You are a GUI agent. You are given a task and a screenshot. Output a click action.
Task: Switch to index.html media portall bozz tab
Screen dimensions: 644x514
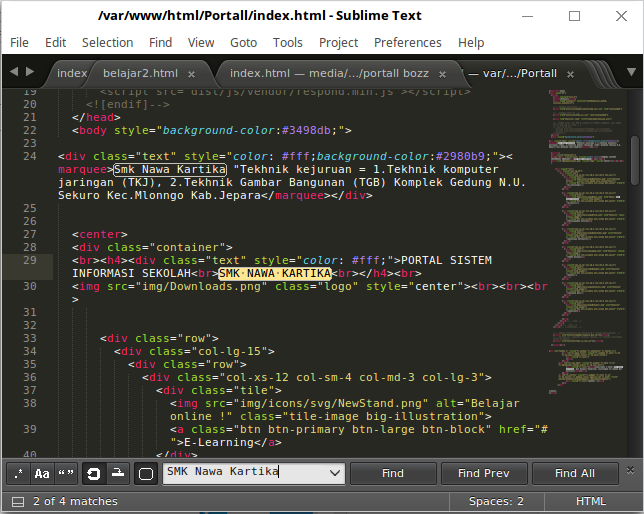point(329,74)
